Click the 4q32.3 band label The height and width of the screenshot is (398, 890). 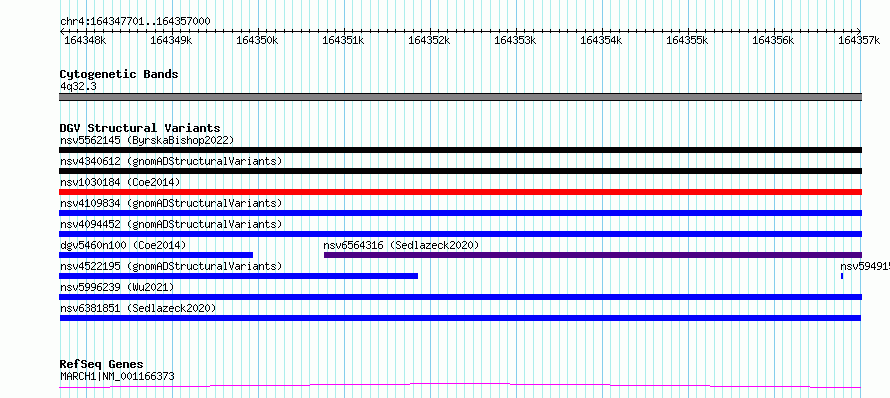pos(78,86)
